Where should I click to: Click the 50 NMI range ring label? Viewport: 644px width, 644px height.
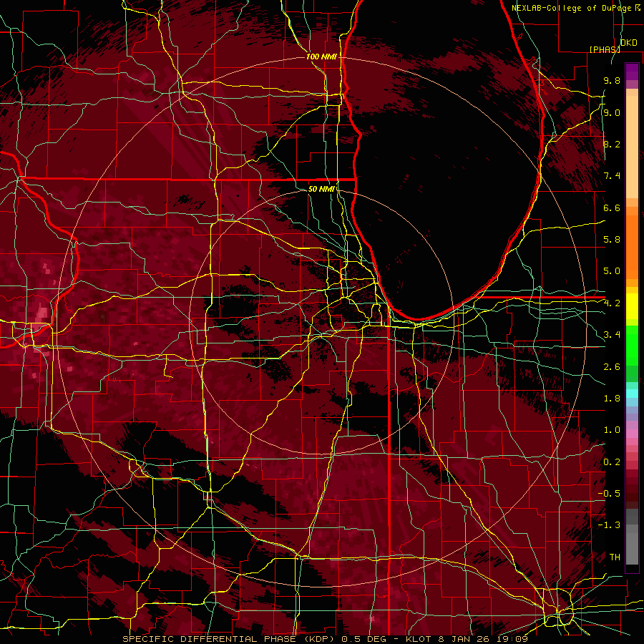click(x=321, y=189)
